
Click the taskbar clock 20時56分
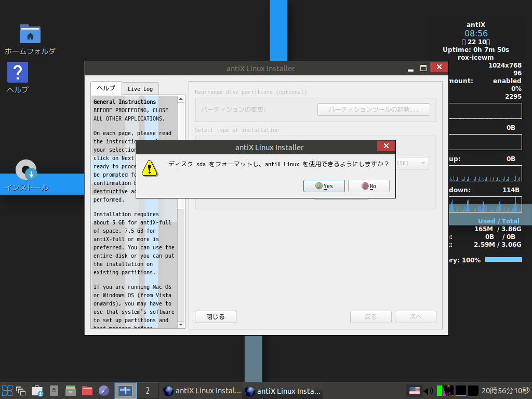[x=506, y=391]
